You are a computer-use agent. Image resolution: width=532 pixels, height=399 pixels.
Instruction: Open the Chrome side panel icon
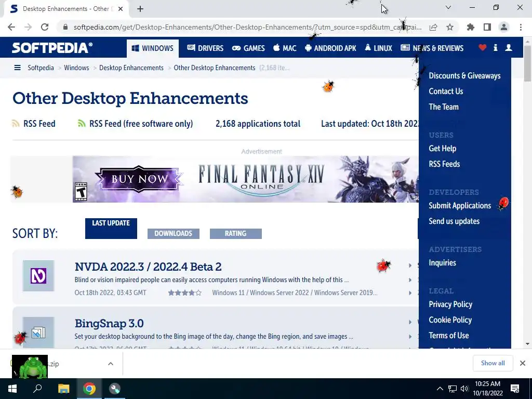[x=487, y=27]
